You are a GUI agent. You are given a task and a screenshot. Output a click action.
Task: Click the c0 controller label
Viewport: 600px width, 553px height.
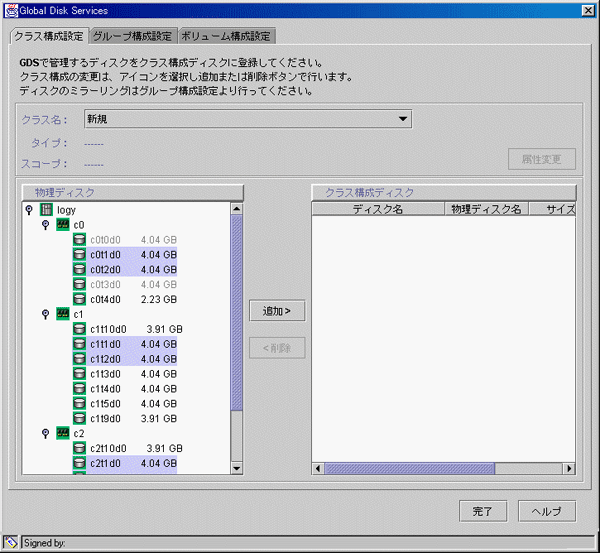79,225
